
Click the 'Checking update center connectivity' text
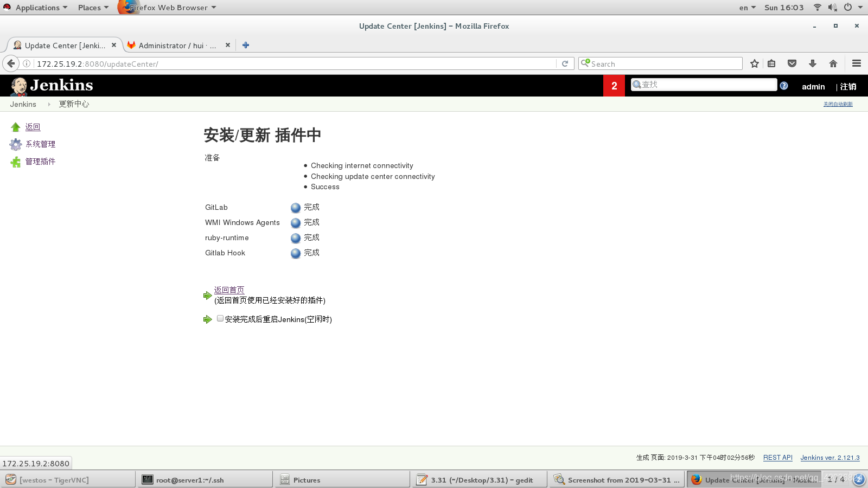373,177
